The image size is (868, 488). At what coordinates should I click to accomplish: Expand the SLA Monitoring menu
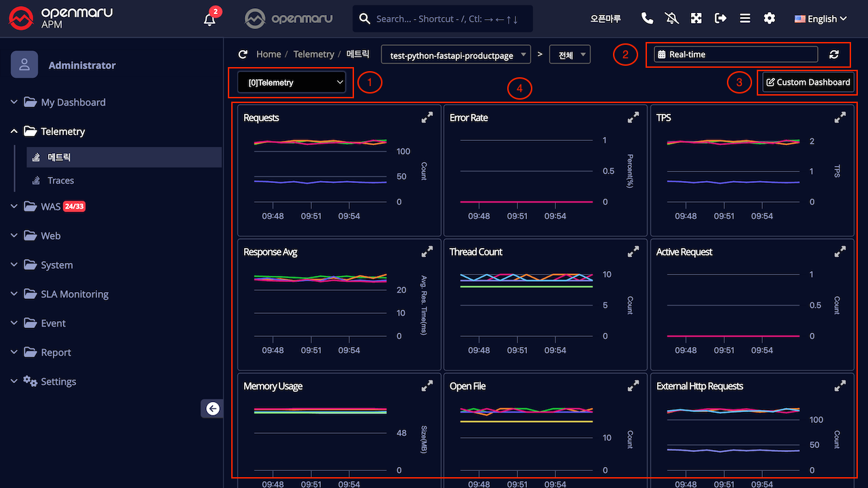[x=74, y=294]
